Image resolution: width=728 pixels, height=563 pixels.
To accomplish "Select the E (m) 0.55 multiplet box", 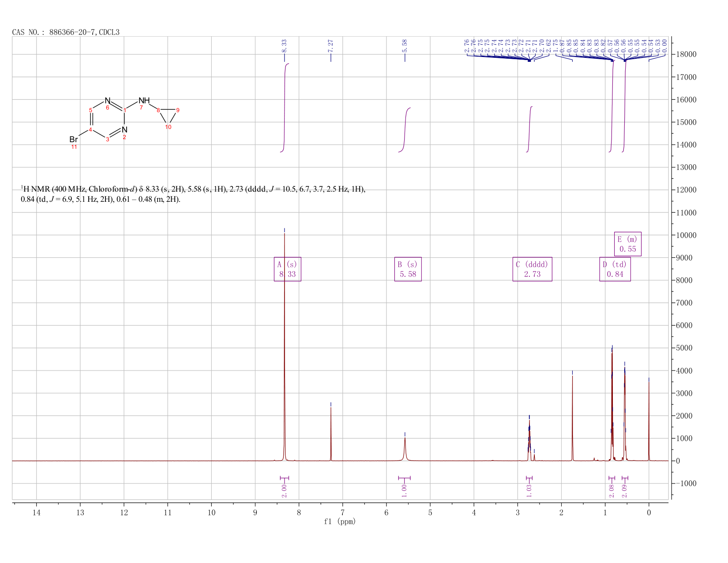I will point(627,244).
